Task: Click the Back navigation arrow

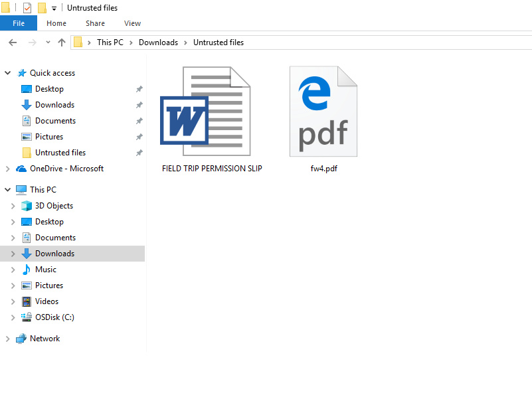Action: pyautogui.click(x=12, y=42)
